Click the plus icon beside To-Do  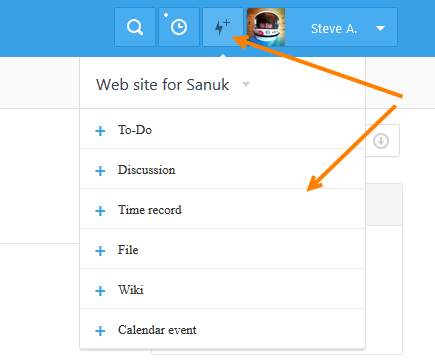100,131
